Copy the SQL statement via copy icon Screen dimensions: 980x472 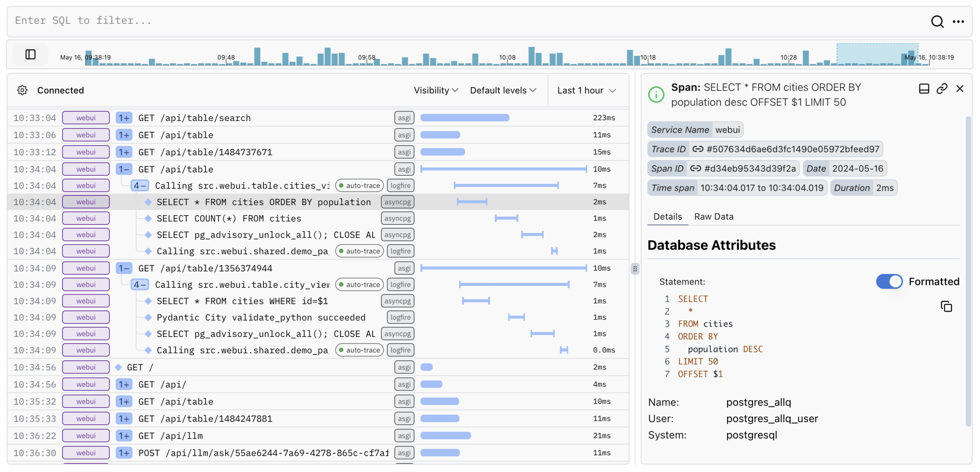[946, 306]
